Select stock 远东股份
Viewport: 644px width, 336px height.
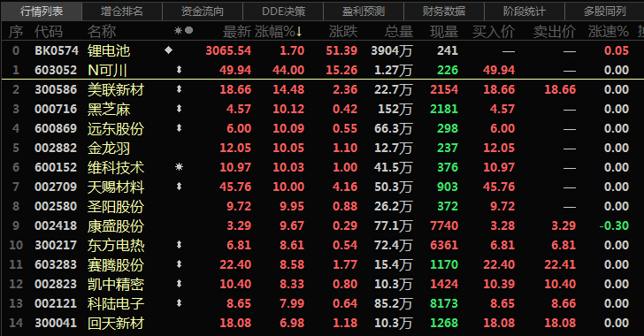[x=116, y=128]
